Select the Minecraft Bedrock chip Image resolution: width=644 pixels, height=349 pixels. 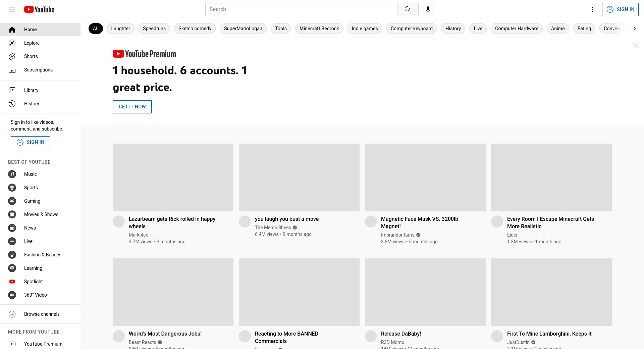point(319,29)
